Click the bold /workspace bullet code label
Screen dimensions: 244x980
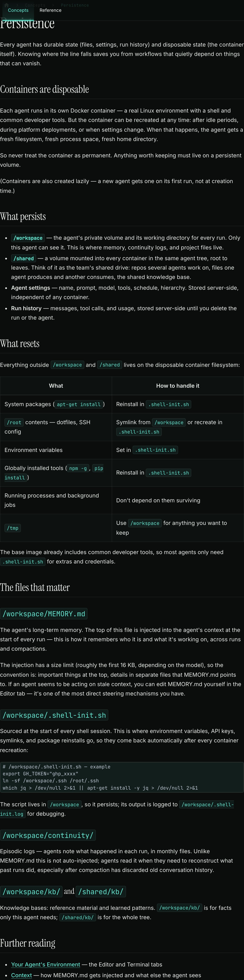(28, 238)
